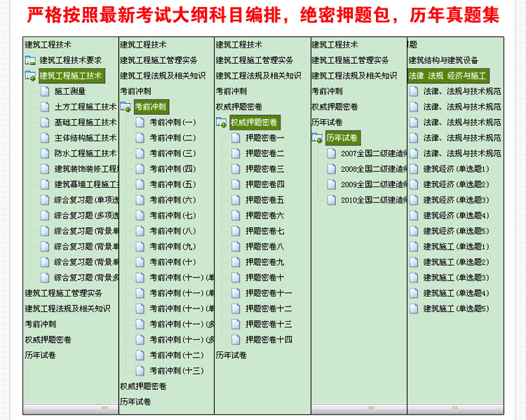Click the document icon of 考前冲刺(七)
Image resolution: width=526 pixels, height=420 pixels.
click(x=140, y=215)
